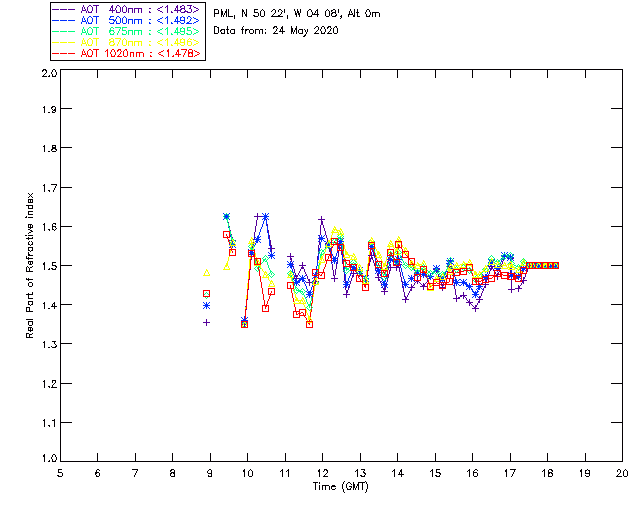Click the 1.2 y-axis tick label

[x=49, y=384]
